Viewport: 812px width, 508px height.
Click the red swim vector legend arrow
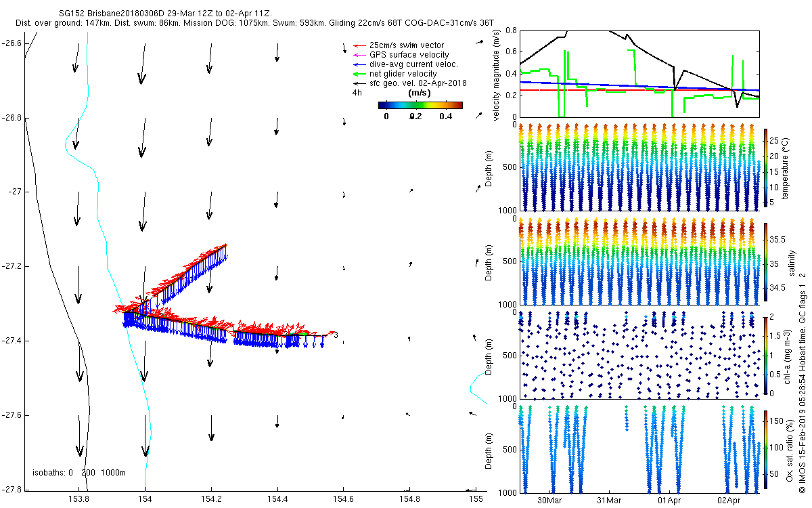click(360, 45)
